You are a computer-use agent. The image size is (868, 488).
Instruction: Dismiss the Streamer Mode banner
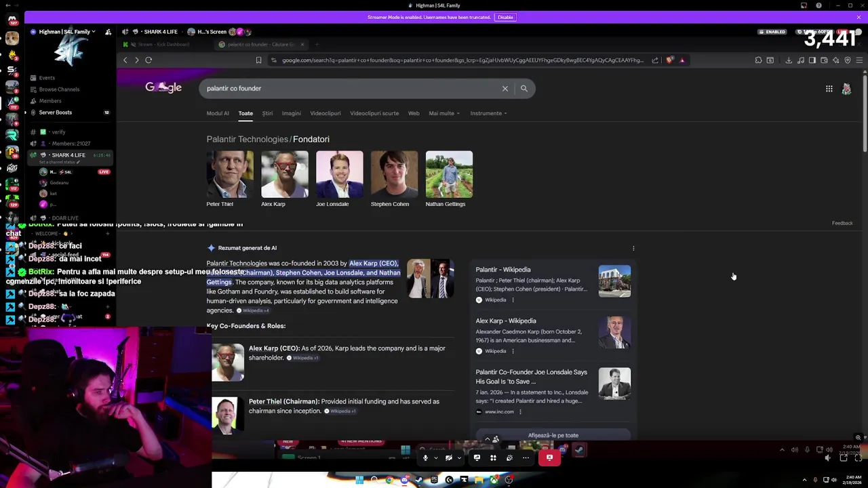[859, 17]
